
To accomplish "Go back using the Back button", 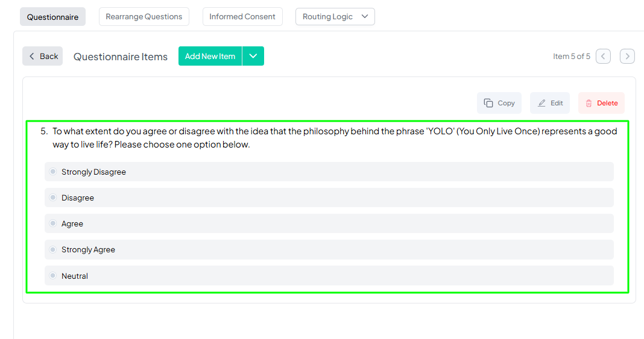I will pyautogui.click(x=42, y=56).
